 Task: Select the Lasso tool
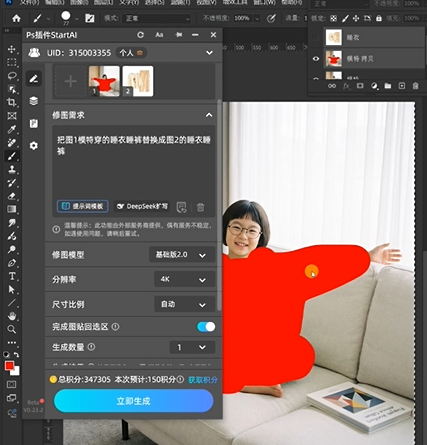pos(12,76)
